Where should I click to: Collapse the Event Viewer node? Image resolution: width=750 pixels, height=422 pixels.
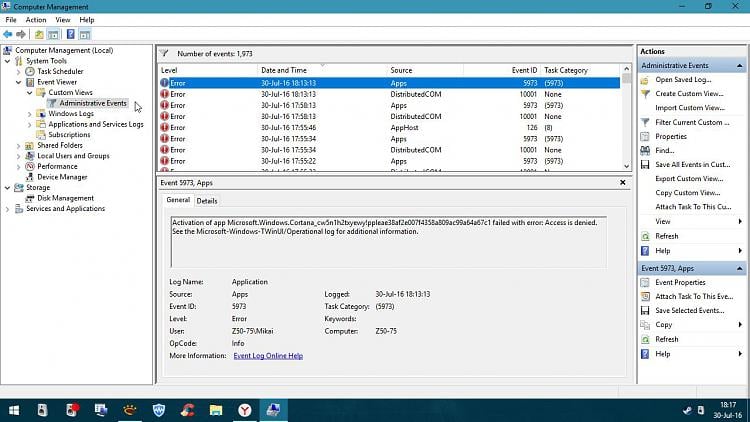point(19,82)
